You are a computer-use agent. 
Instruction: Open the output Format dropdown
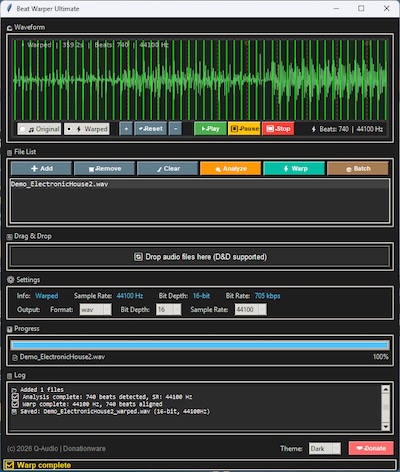coord(96,310)
